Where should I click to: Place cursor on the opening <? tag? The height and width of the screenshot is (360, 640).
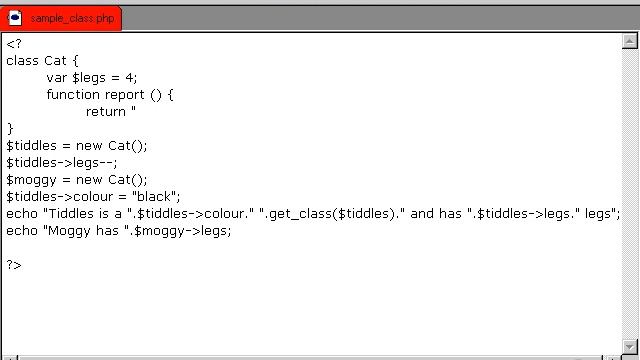pos(14,44)
